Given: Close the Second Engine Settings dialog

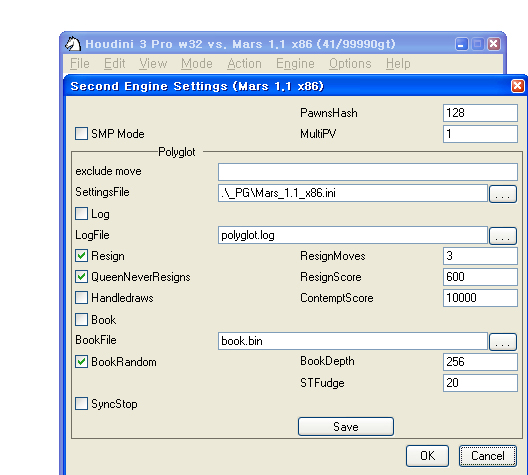Looking at the screenshot, I should pyautogui.click(x=518, y=86).
